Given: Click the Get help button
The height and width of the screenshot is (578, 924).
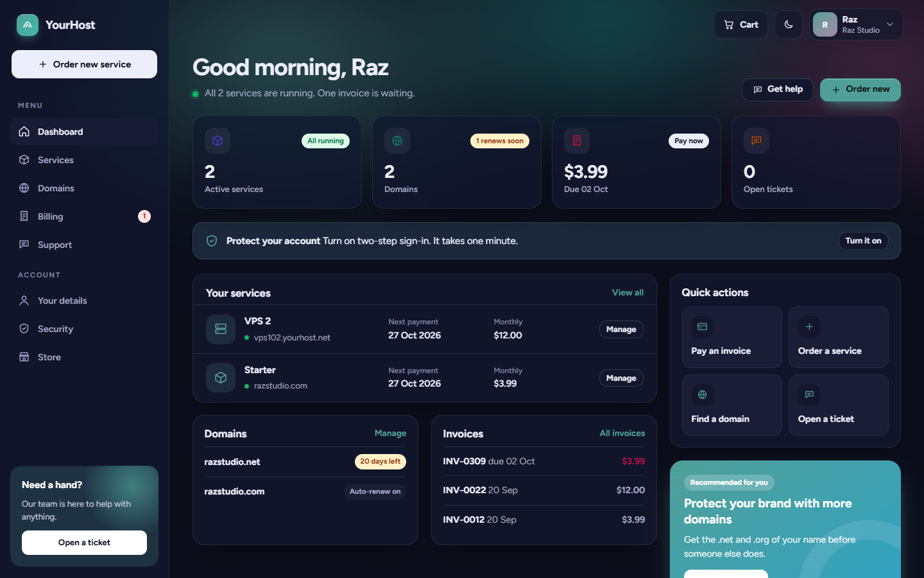Looking at the screenshot, I should [778, 89].
